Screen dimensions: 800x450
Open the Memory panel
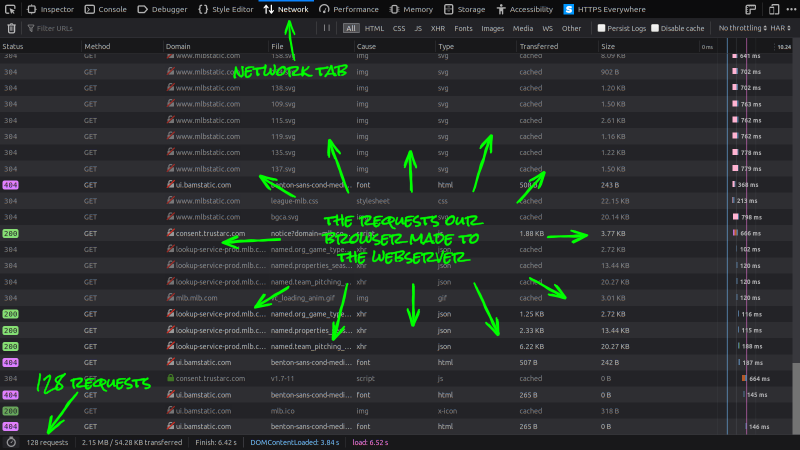pyautogui.click(x=411, y=9)
